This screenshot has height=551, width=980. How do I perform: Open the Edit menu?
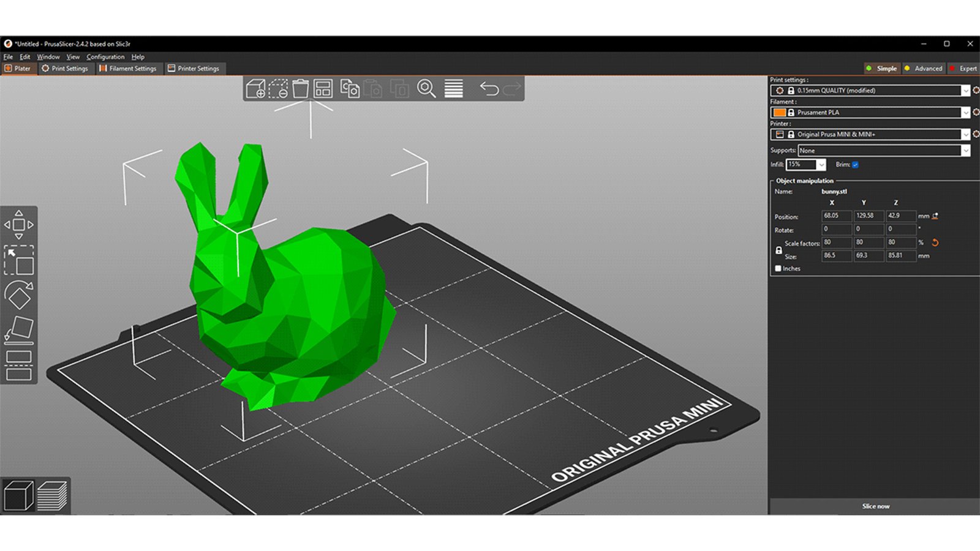[24, 57]
